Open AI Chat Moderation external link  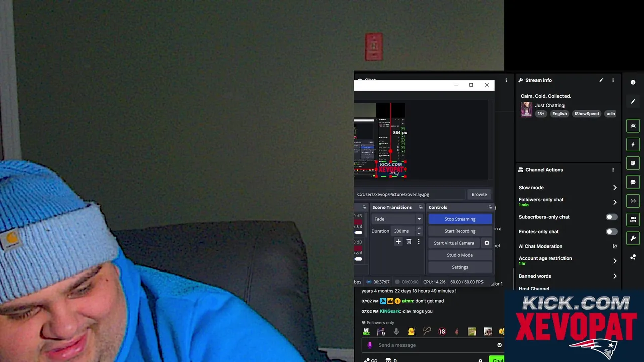(x=615, y=246)
